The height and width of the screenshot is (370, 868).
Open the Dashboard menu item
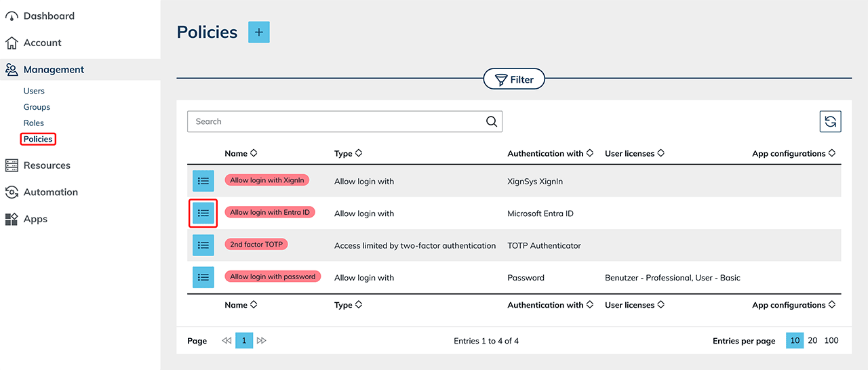click(x=49, y=16)
